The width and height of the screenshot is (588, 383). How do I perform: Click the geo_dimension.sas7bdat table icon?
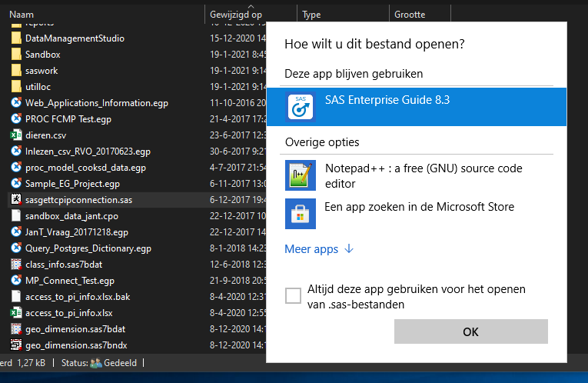click(x=15, y=328)
